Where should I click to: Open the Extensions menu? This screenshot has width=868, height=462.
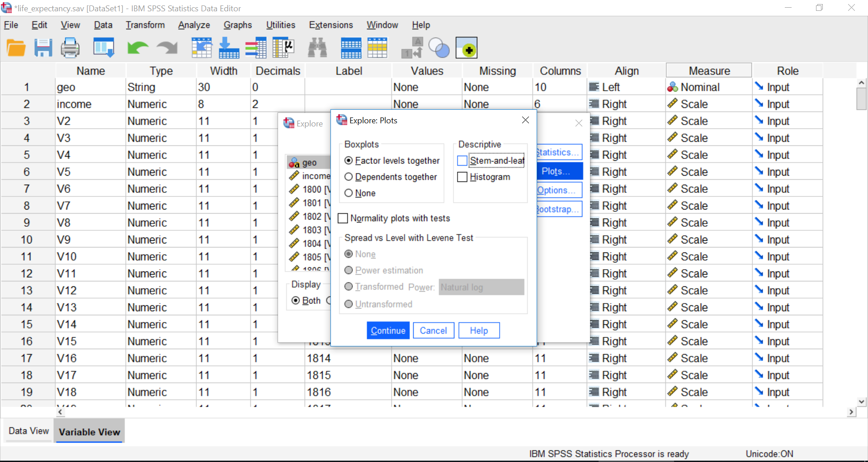(x=331, y=25)
